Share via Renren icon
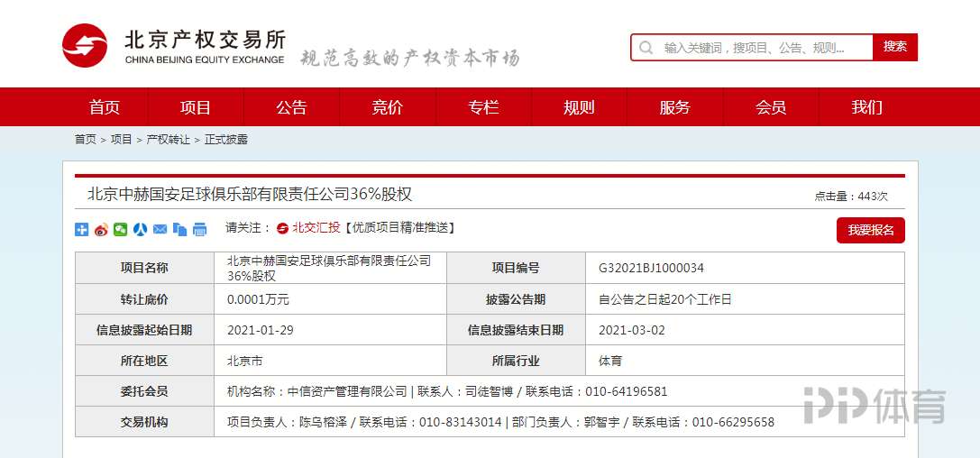The height and width of the screenshot is (458, 980). (x=140, y=229)
